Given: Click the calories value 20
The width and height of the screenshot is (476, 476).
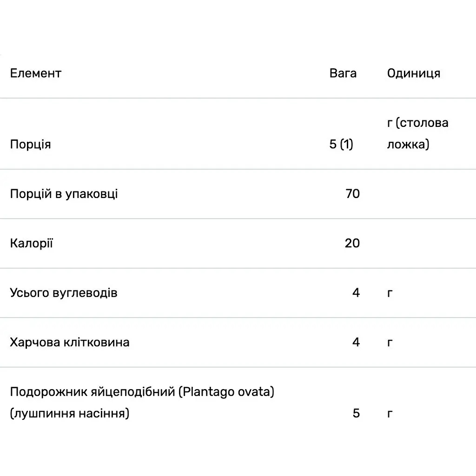Looking at the screenshot, I should 352,243.
